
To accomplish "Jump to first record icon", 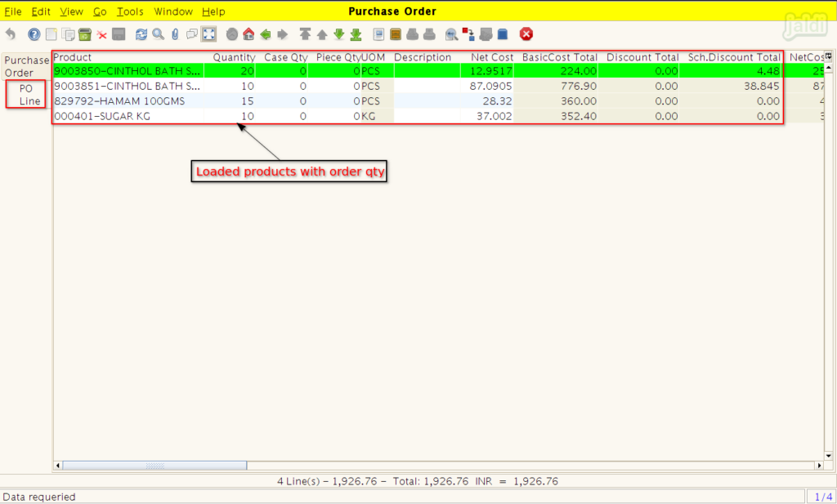I will click(305, 34).
